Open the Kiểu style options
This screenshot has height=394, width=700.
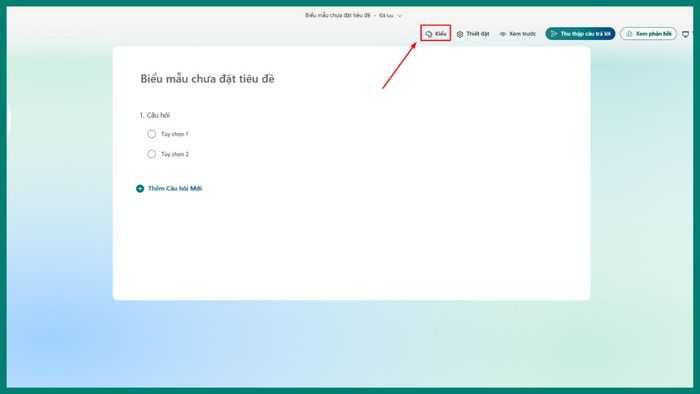click(435, 33)
